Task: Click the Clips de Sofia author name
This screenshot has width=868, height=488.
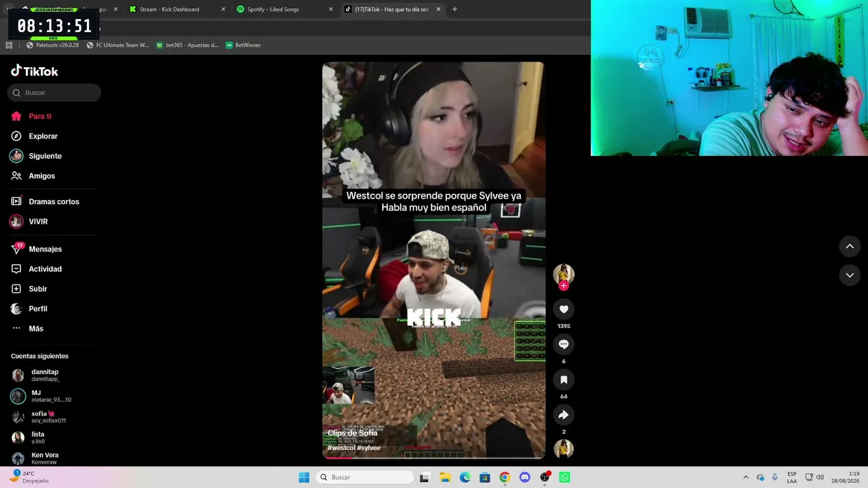Action: pos(353,433)
